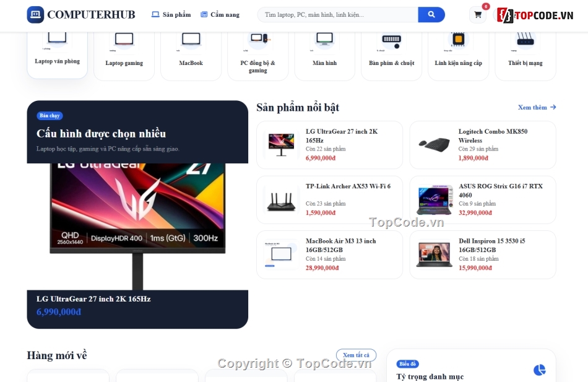The image size is (588, 382).
Task: Select the Thiết bị mạng router icon
Action: tap(525, 39)
